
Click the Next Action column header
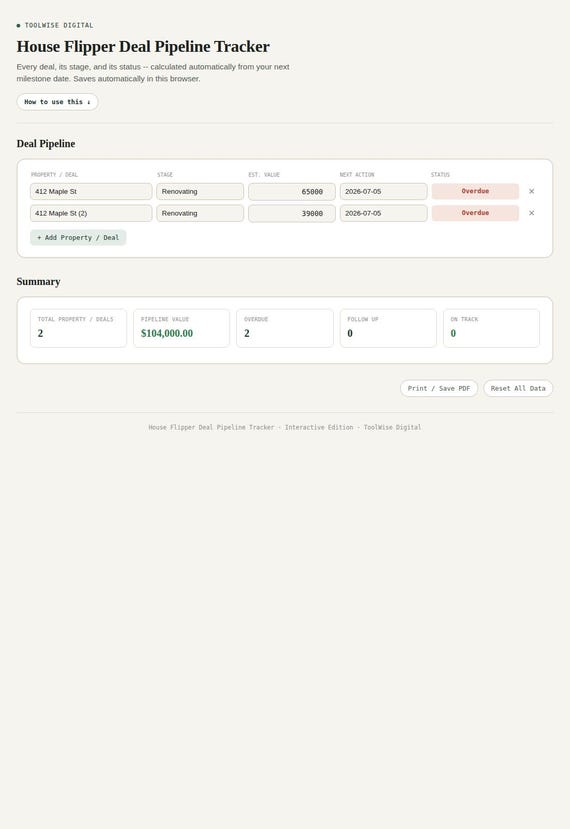click(x=357, y=174)
